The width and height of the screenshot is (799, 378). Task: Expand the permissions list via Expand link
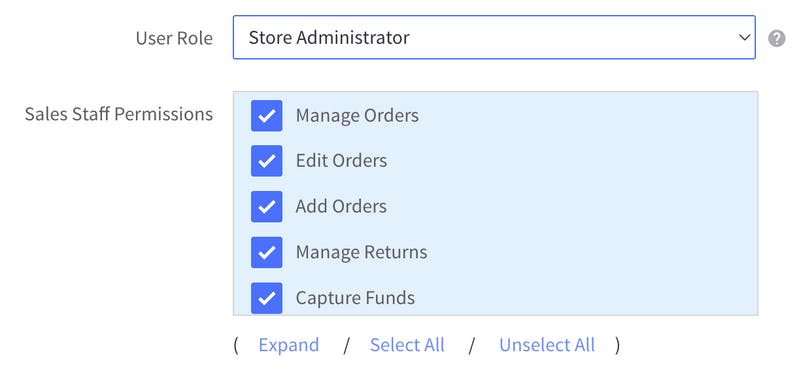pos(288,345)
